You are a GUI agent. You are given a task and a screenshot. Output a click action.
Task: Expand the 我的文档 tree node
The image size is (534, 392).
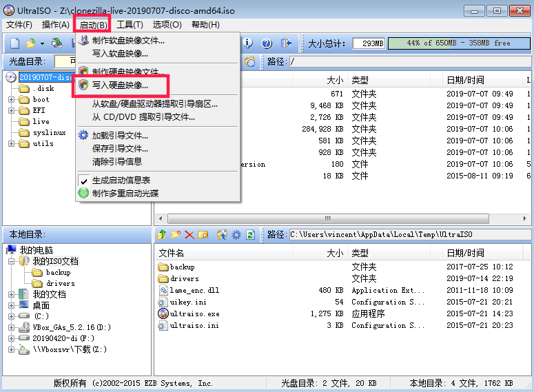click(11, 294)
